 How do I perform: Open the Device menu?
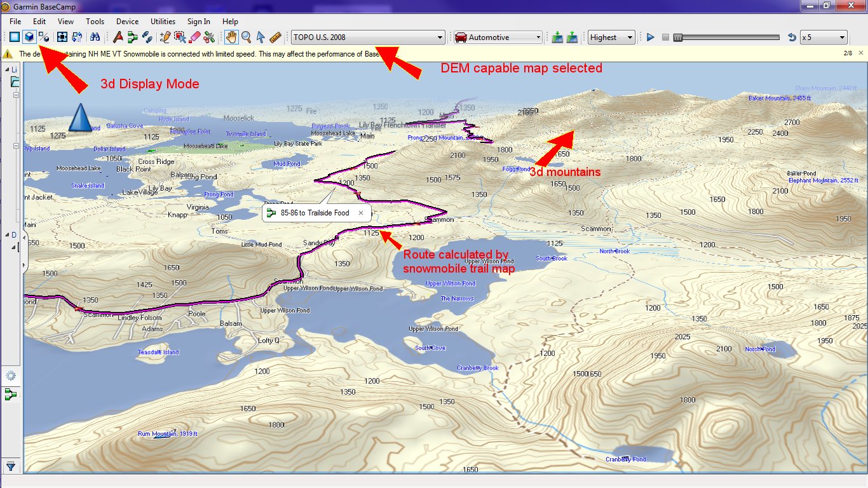click(x=127, y=21)
